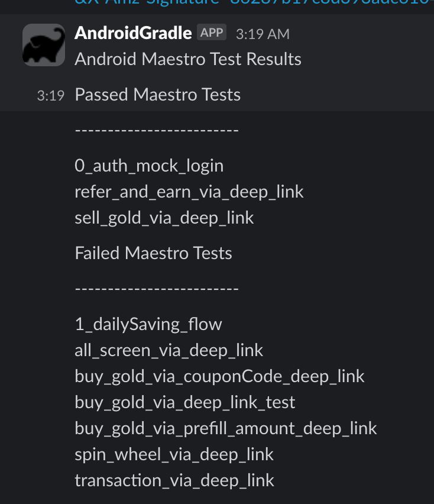Click the refer_and_earn_via_deep_link entry

pos(189,192)
